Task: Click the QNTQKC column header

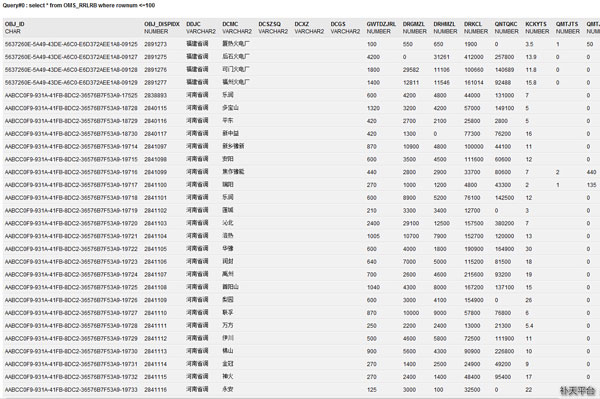Action: tap(506, 24)
